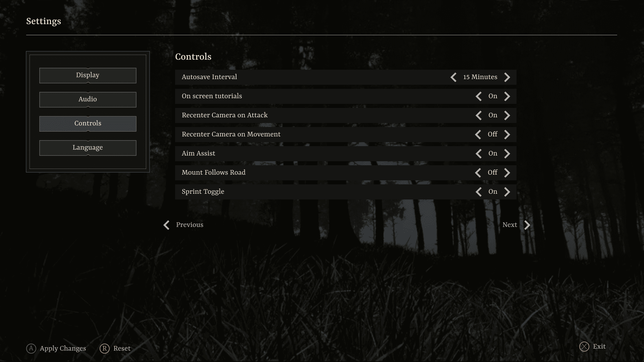Click right arrow for Mount Follows Road

507,173
